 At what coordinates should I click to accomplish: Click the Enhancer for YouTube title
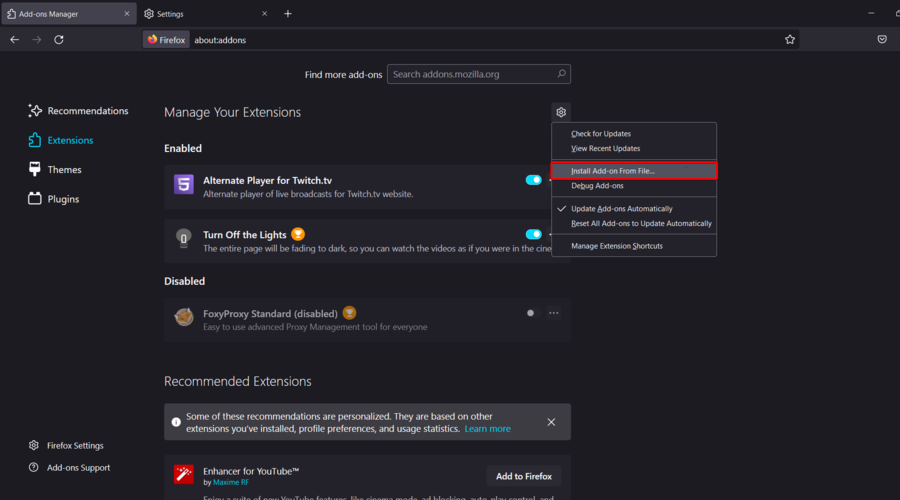tap(251, 471)
